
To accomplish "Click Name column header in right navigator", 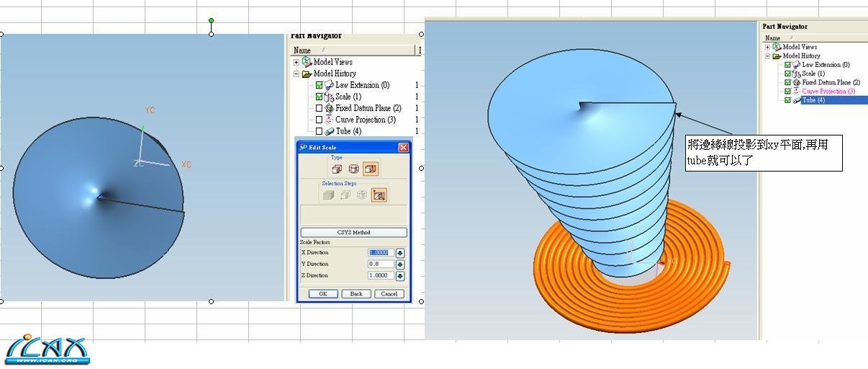I will tap(813, 38).
